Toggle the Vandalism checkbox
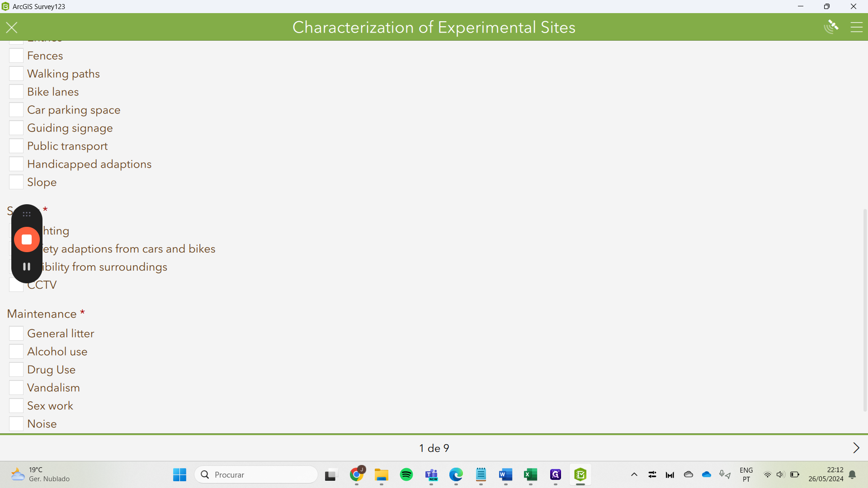Viewport: 868px width, 488px height. pyautogui.click(x=16, y=388)
